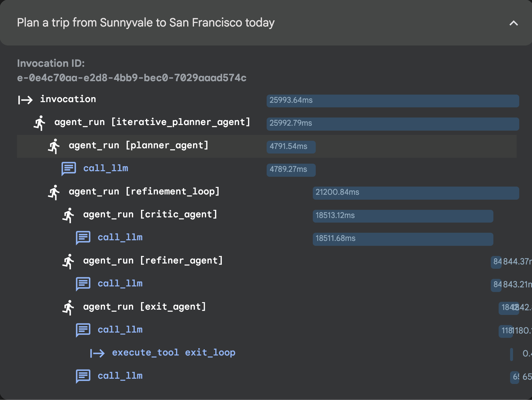Click the 25993.64ms invocation duration bar
The width and height of the screenshot is (532, 400).
coord(393,101)
